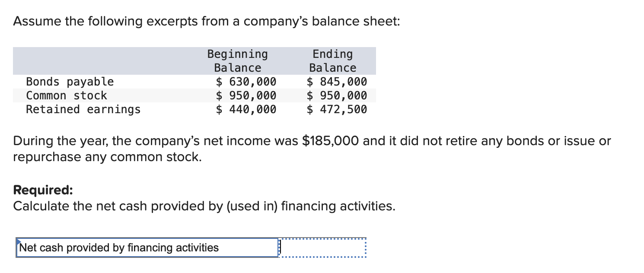Select the Net cash provided by financing activities label
The image size is (644, 273).
pyautogui.click(x=119, y=248)
